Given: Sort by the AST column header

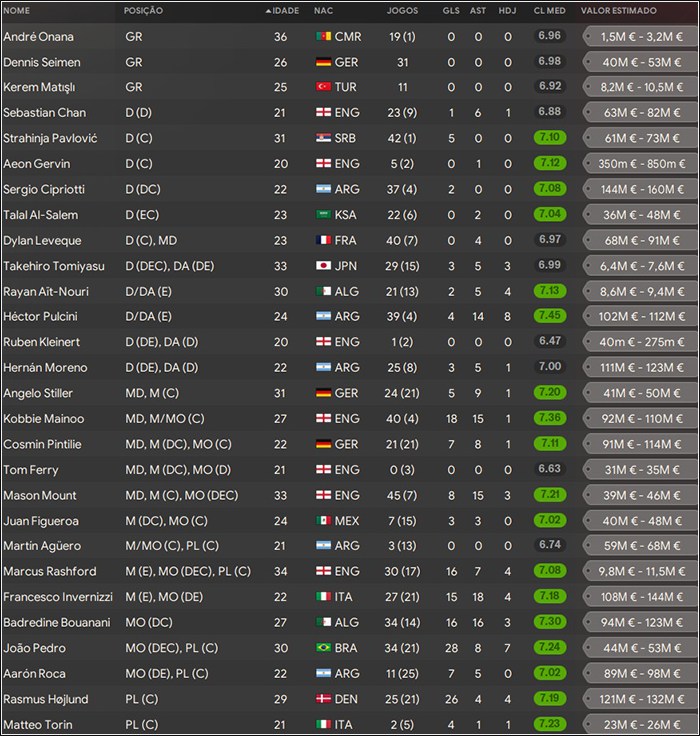Looking at the screenshot, I should click(478, 11).
